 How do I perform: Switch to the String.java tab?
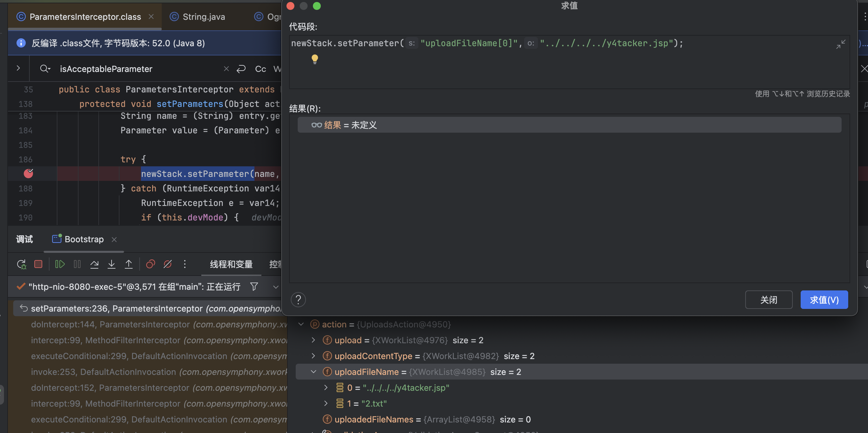click(x=204, y=17)
